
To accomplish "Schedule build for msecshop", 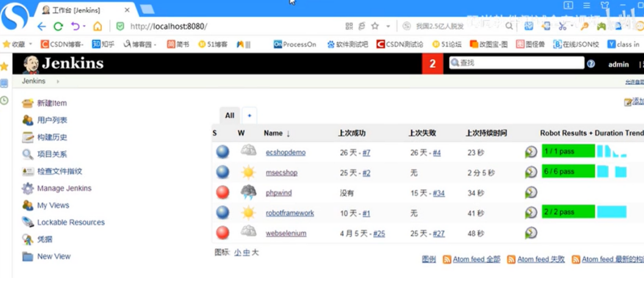I will click(x=531, y=172).
